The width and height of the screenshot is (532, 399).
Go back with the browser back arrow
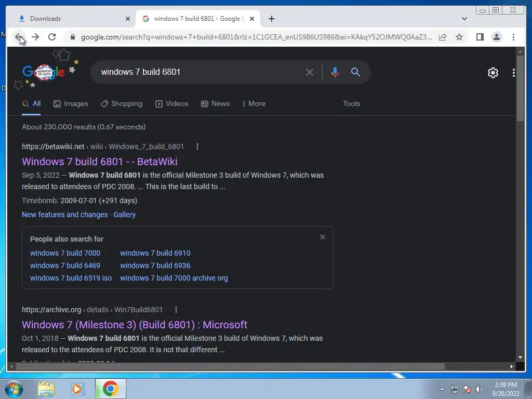point(19,37)
